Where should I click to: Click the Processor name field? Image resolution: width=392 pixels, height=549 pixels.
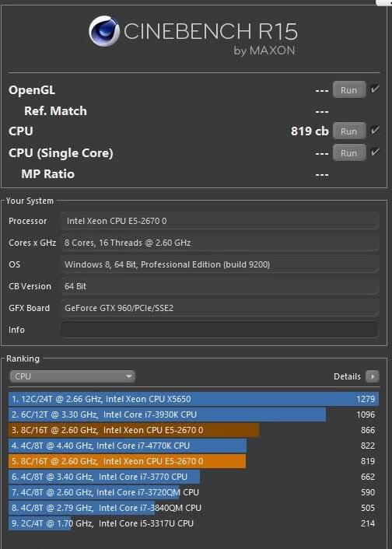coord(219,221)
